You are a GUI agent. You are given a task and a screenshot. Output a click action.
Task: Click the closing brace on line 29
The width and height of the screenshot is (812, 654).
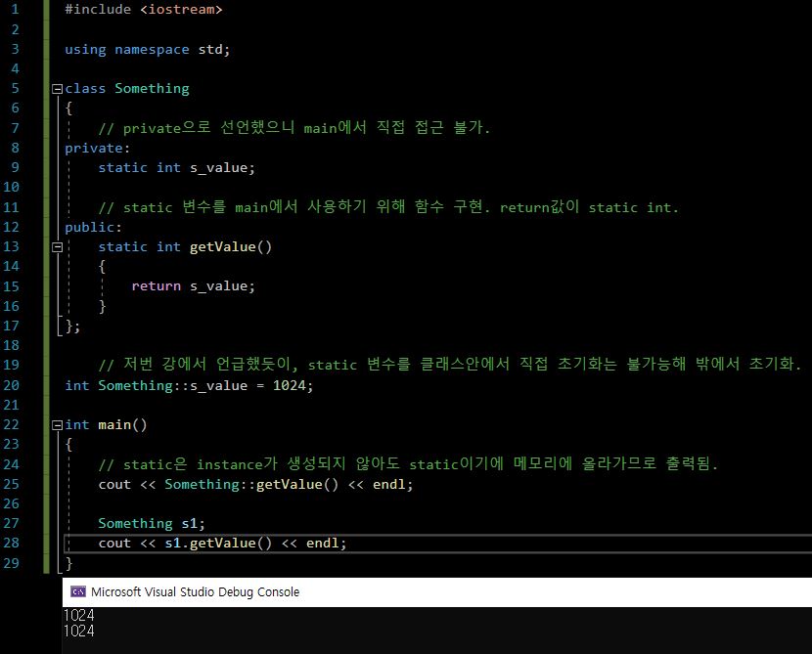click(68, 563)
